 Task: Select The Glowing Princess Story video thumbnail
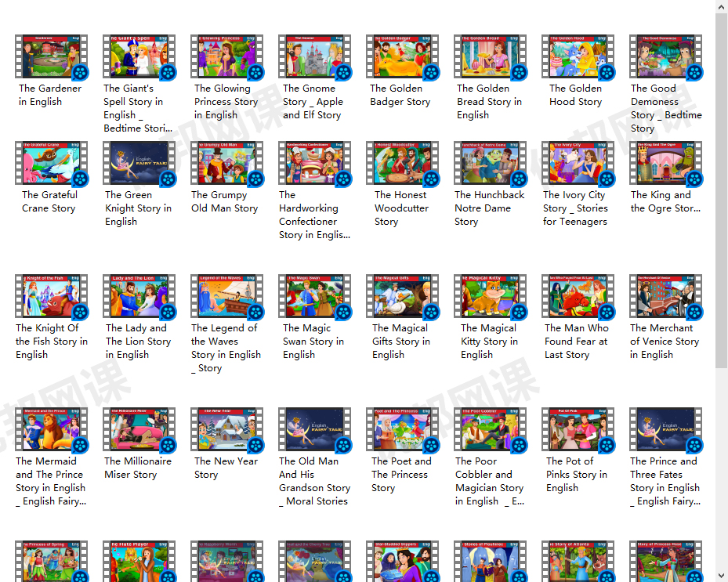tap(226, 56)
